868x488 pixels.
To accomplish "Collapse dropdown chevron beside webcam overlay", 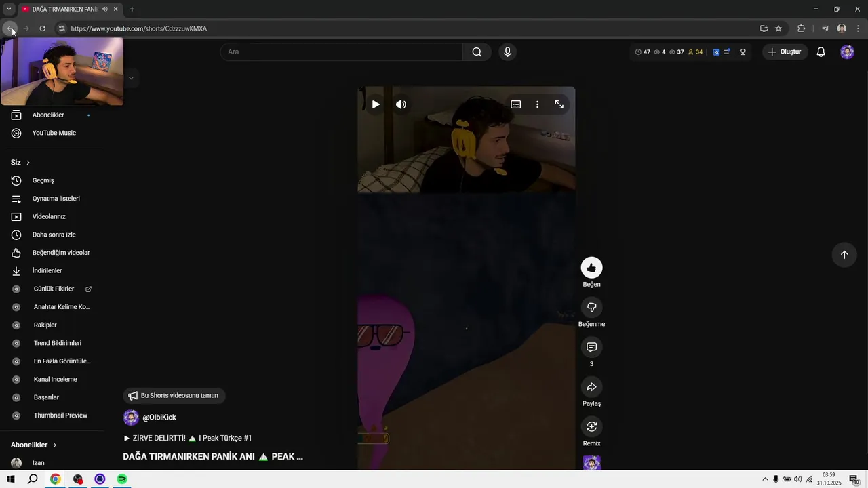I will coord(131,78).
